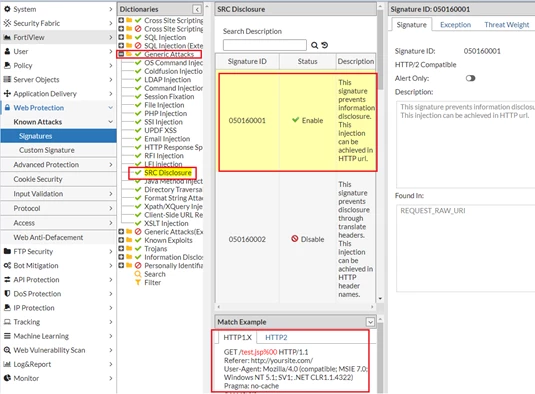The image size is (535, 394).
Task: Toggle the disabled SQL Injection (Extended) status icon
Action: tap(138, 46)
